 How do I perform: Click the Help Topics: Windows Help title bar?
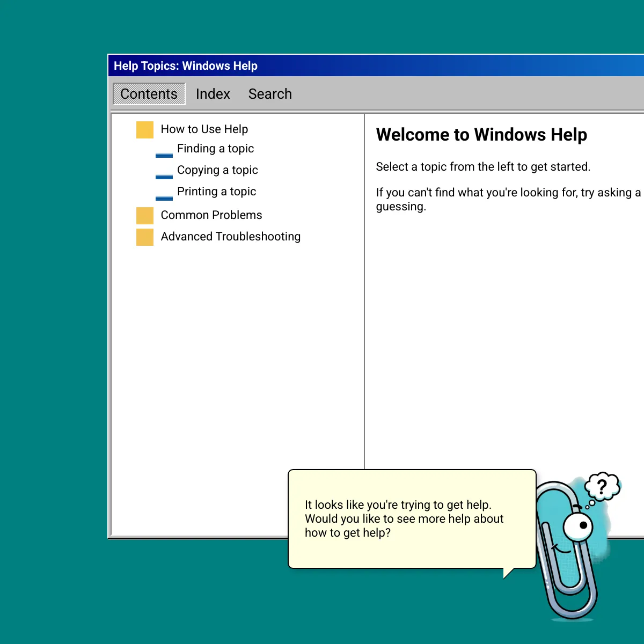coord(376,66)
